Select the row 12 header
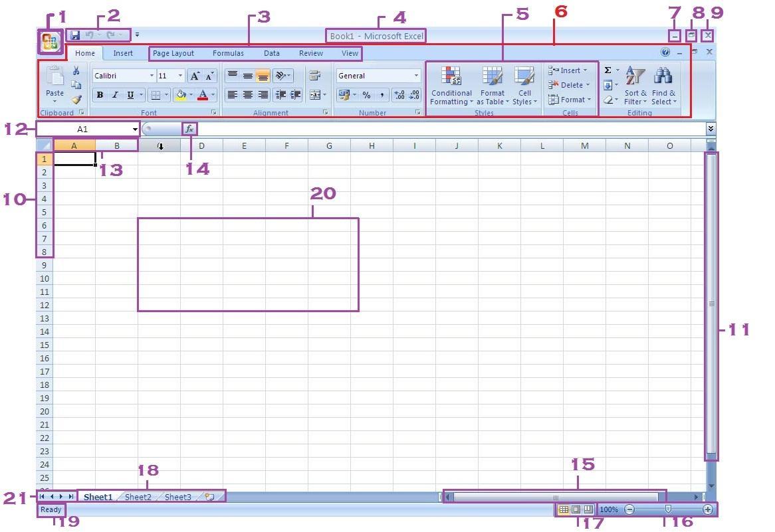 click(x=45, y=306)
